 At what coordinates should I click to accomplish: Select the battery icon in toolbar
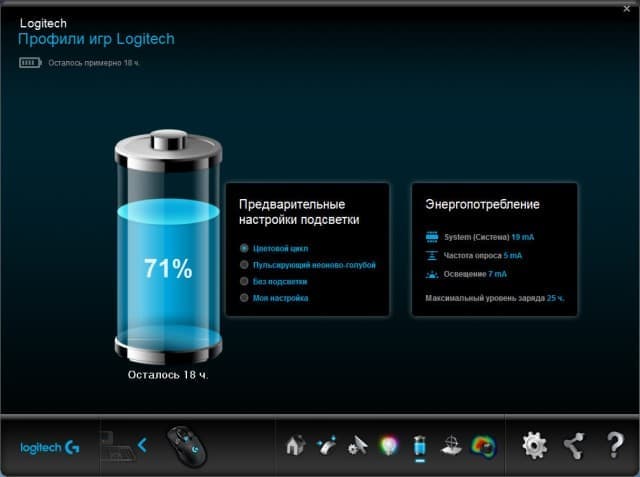click(420, 445)
